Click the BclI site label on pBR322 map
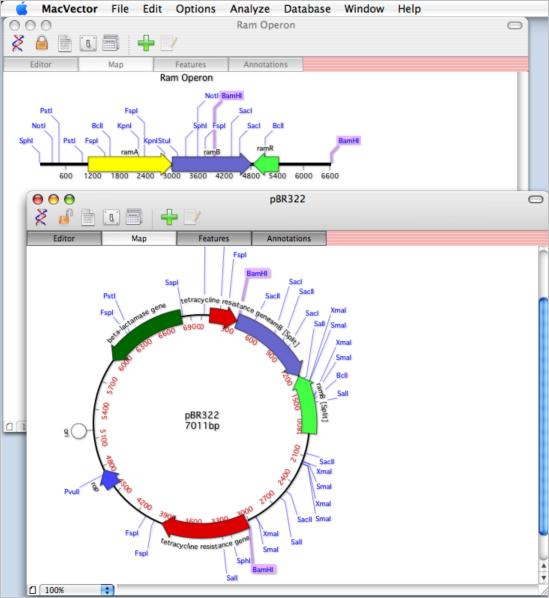Image resolution: width=549 pixels, height=598 pixels. tap(342, 376)
